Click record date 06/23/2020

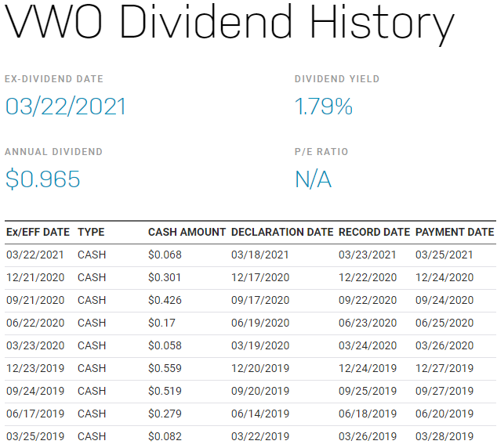click(368, 323)
